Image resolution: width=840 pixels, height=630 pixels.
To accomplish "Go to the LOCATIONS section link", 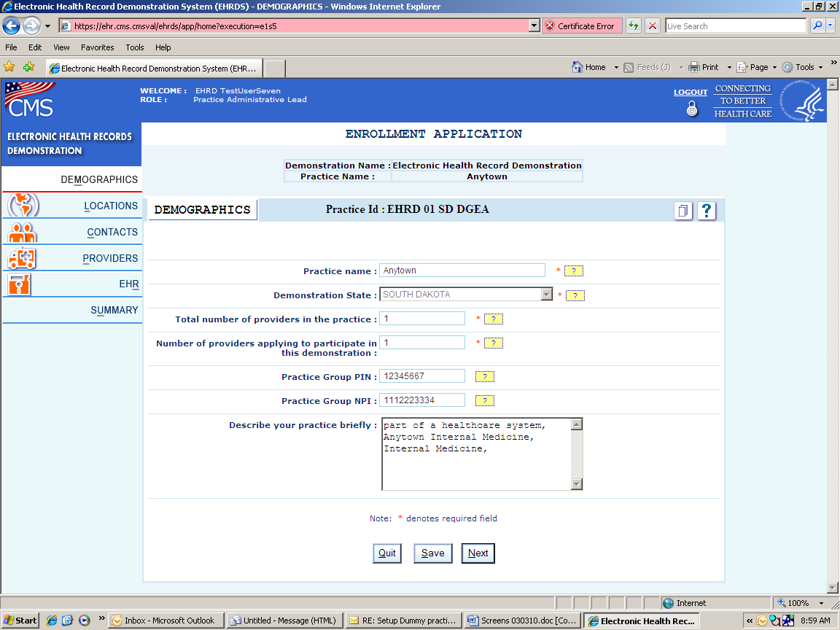I will [111, 206].
